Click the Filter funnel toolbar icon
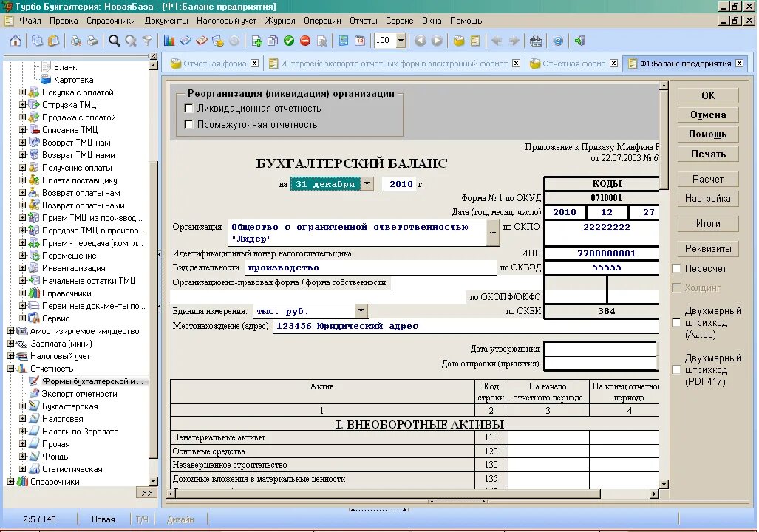This screenshot has height=532, width=759. coord(147,41)
